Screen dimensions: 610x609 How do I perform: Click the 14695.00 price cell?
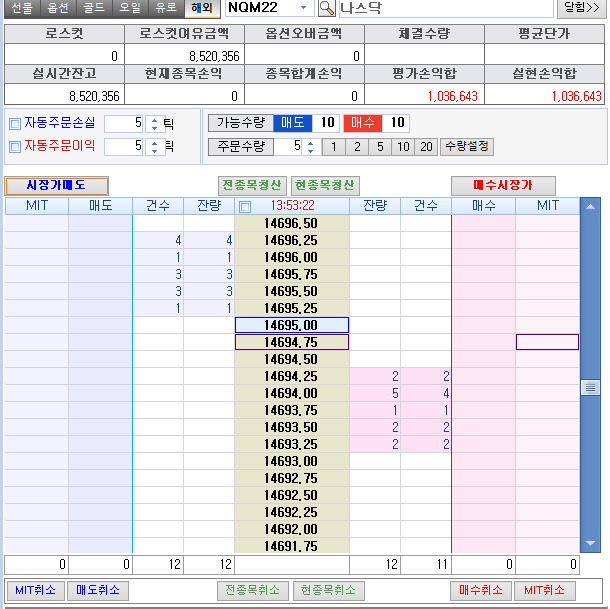[291, 325]
